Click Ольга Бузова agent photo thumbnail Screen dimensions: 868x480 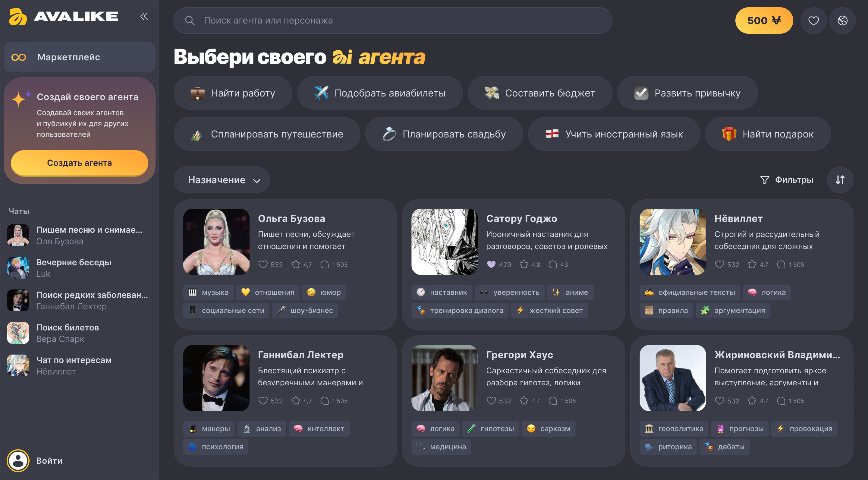point(216,242)
